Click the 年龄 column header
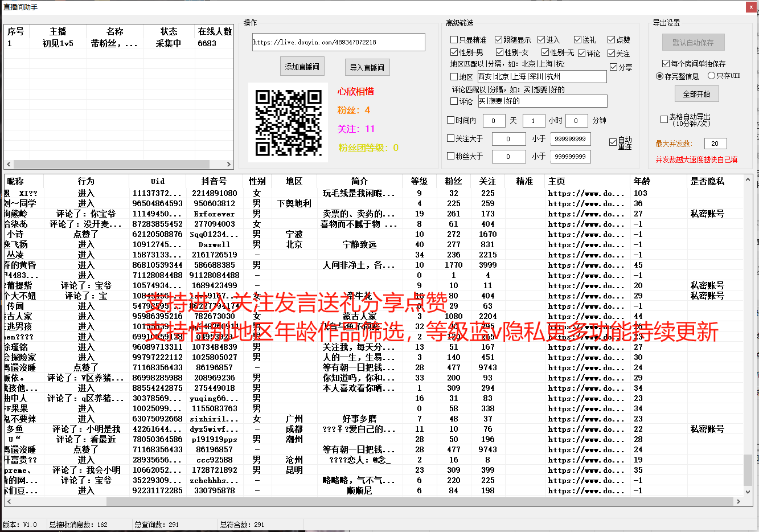The height and width of the screenshot is (532, 759). (659, 181)
